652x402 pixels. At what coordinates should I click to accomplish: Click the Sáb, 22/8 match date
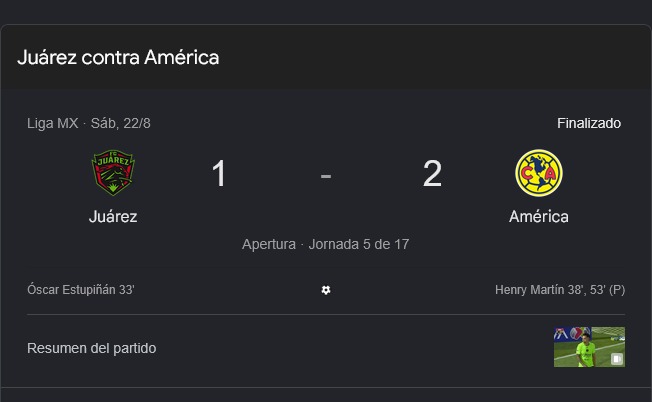pyautogui.click(x=121, y=123)
